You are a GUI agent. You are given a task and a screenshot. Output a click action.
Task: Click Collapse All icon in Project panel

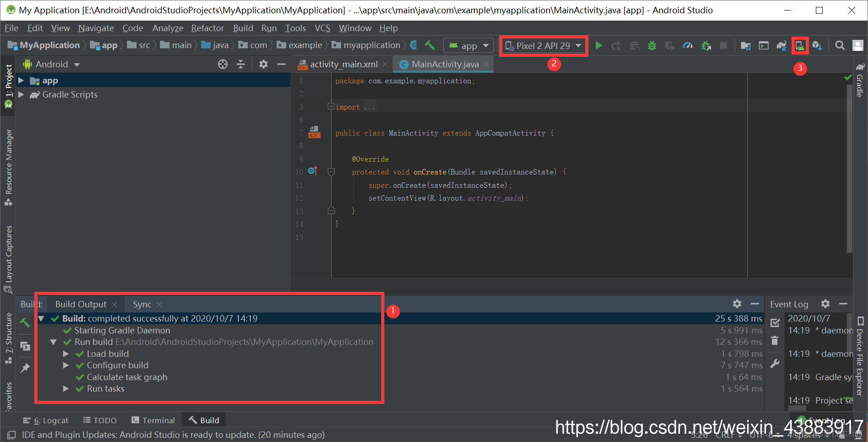click(x=241, y=64)
